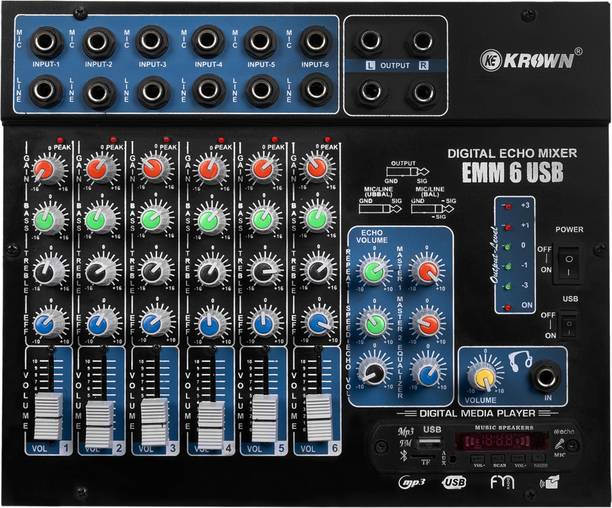The width and height of the screenshot is (612, 508).
Task: Click channel 6 volume fader
Action: 319,418
